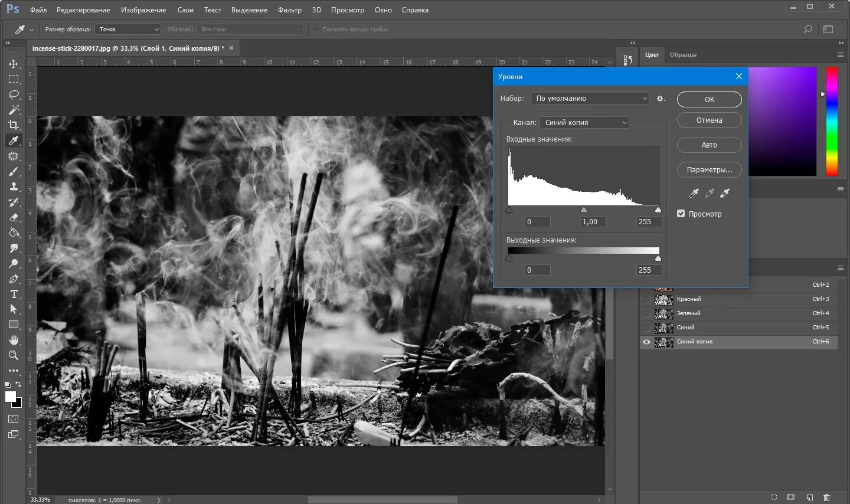This screenshot has height=504, width=850.
Task: Select the Crop tool
Action: [14, 125]
